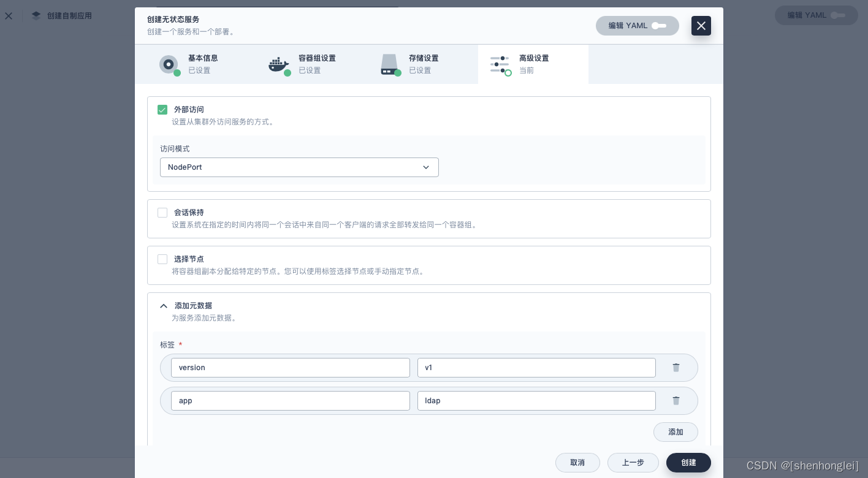Viewport: 868px width, 478px height.
Task: Click the 会话保持 heading text
Action: [x=189, y=213]
